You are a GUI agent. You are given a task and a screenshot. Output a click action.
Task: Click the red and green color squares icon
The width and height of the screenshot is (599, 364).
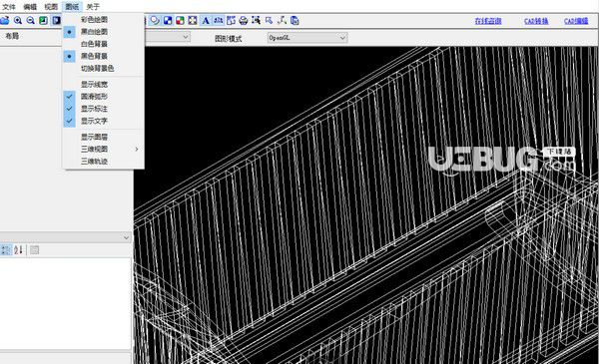pyautogui.click(x=180, y=21)
